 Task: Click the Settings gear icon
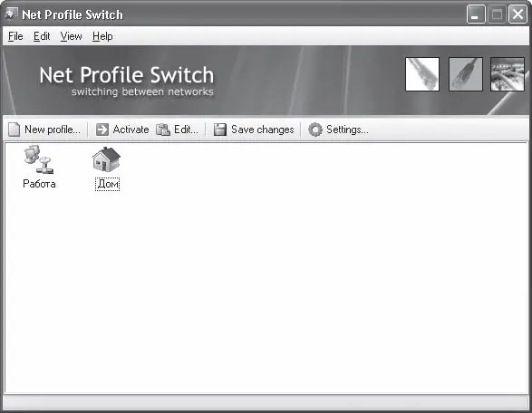point(315,130)
